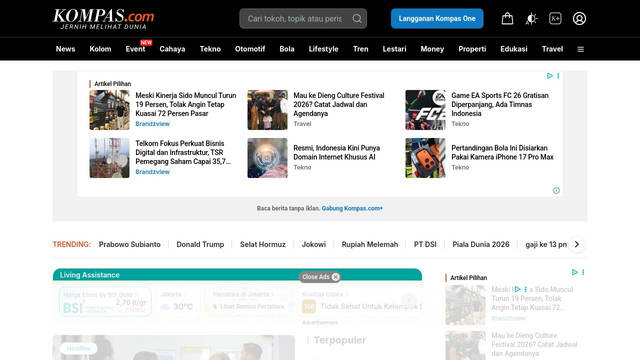Click the AdChoices triangle icon in top ad
This screenshot has height=360, width=640.
(550, 76)
